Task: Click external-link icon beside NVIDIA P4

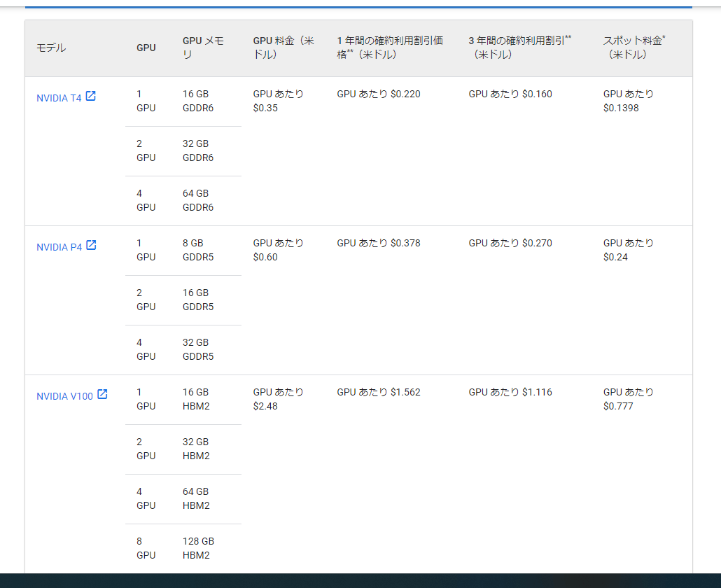Action: pyautogui.click(x=92, y=245)
